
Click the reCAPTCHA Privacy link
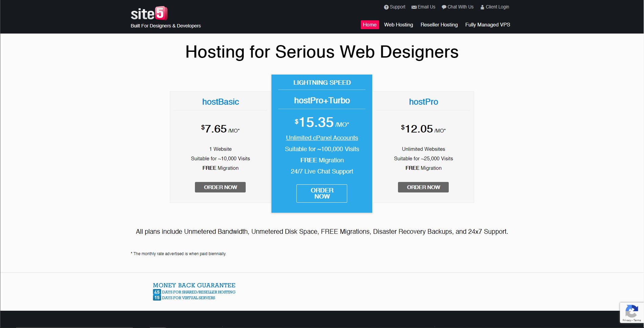pyautogui.click(x=626, y=320)
